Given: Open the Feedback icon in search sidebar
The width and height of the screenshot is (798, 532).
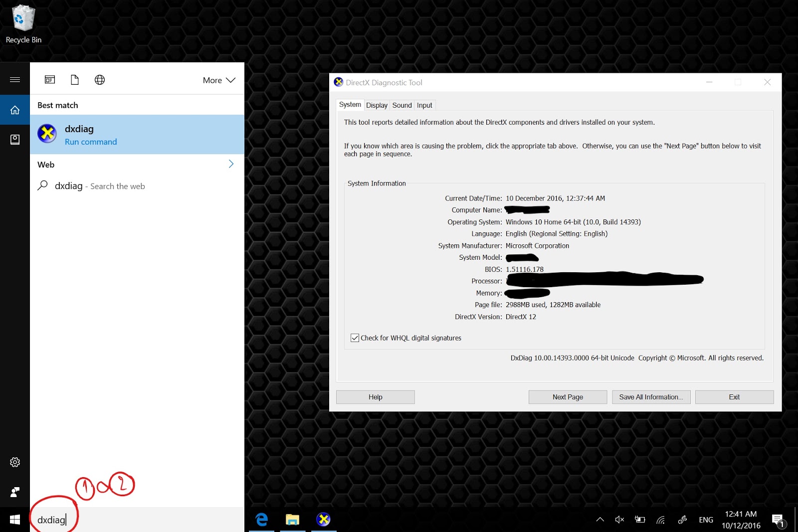Looking at the screenshot, I should pyautogui.click(x=15, y=492).
